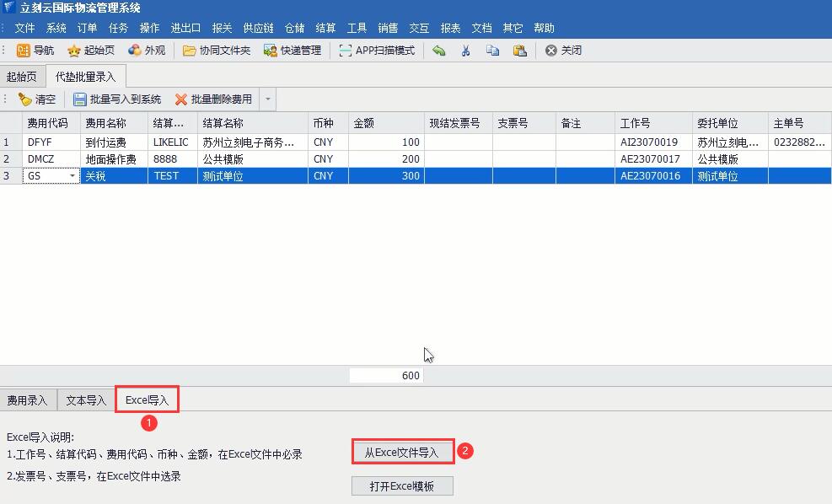Open the 文件 menu
This screenshot has width=832, height=504.
pyautogui.click(x=24, y=28)
